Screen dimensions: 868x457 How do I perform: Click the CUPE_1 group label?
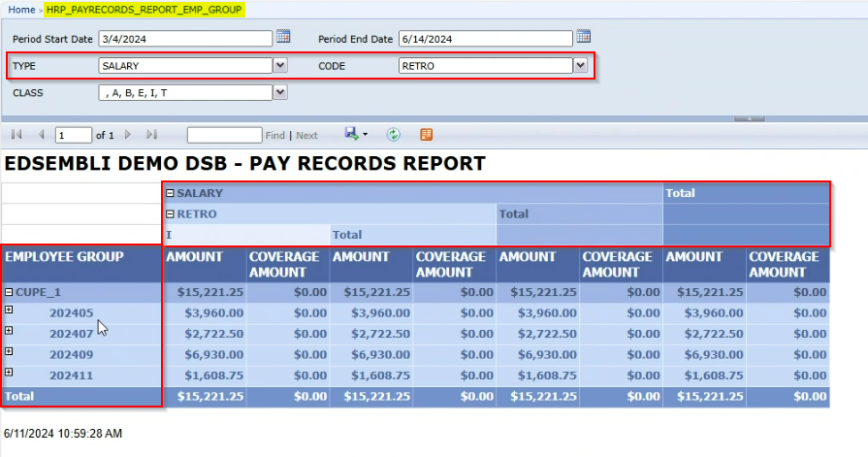point(38,292)
